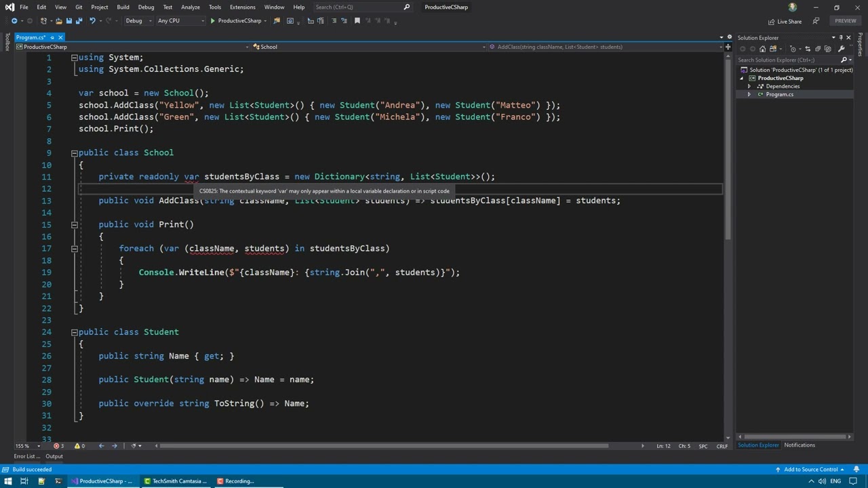This screenshot has width=868, height=488.
Task: Open the File menu
Action: 24,7
